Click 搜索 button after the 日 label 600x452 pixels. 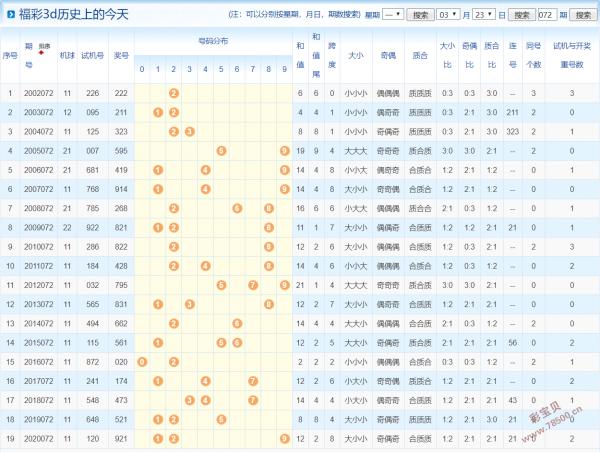pos(522,15)
